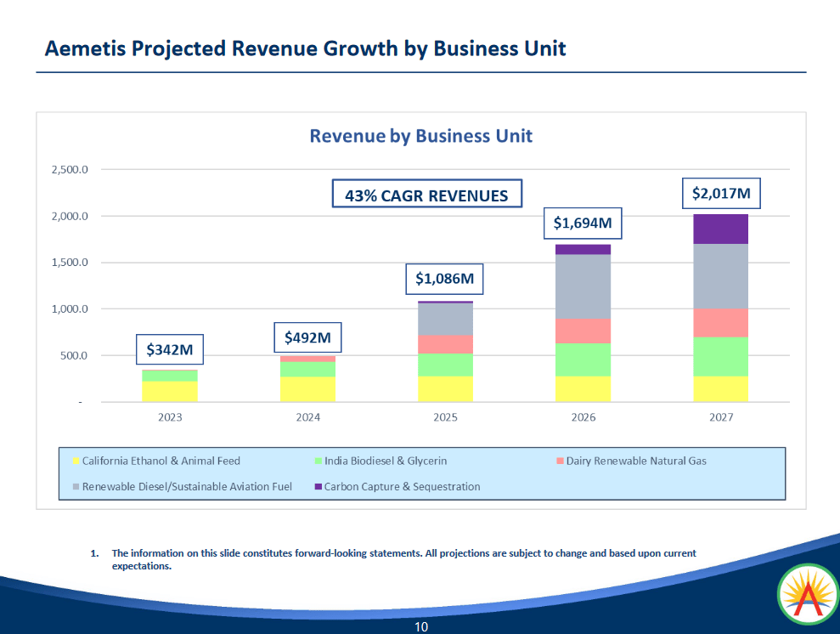Select the gray Renewable Diesel legend marker
840x634 pixels.
(x=75, y=487)
